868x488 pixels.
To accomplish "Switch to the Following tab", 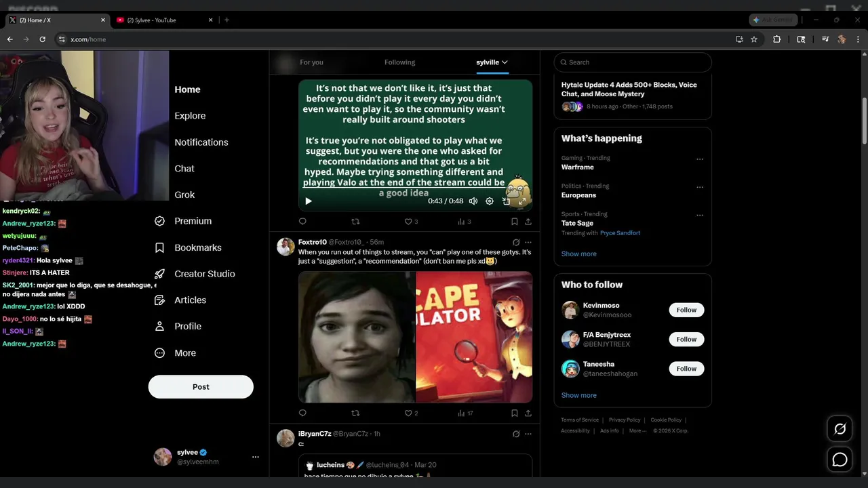I will pos(399,62).
